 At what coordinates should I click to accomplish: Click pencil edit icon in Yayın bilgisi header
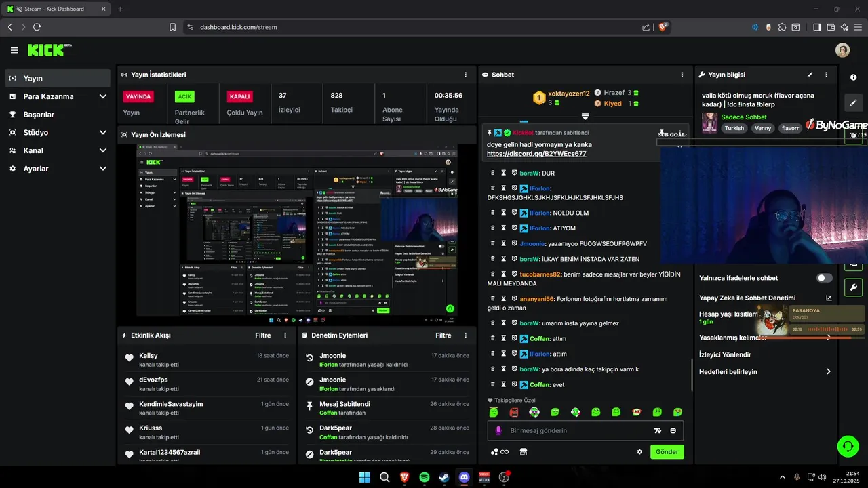click(x=810, y=75)
